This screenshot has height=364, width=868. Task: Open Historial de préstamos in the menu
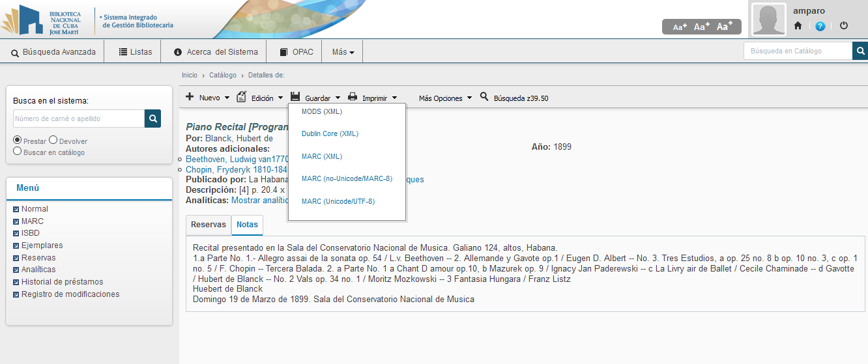(62, 282)
